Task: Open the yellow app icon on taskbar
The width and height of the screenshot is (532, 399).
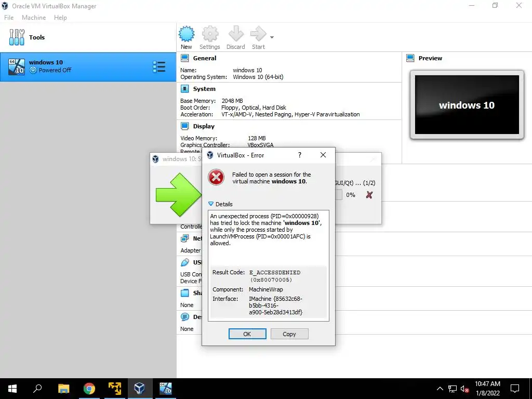Action: [x=115, y=389]
